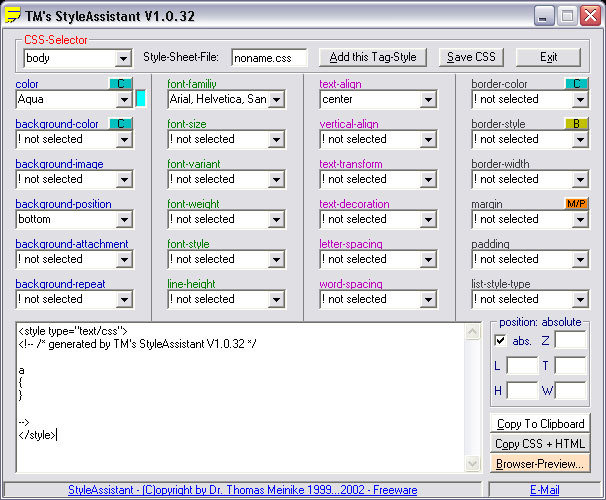
Task: Click inside the generated CSS code text area
Action: 240,397
